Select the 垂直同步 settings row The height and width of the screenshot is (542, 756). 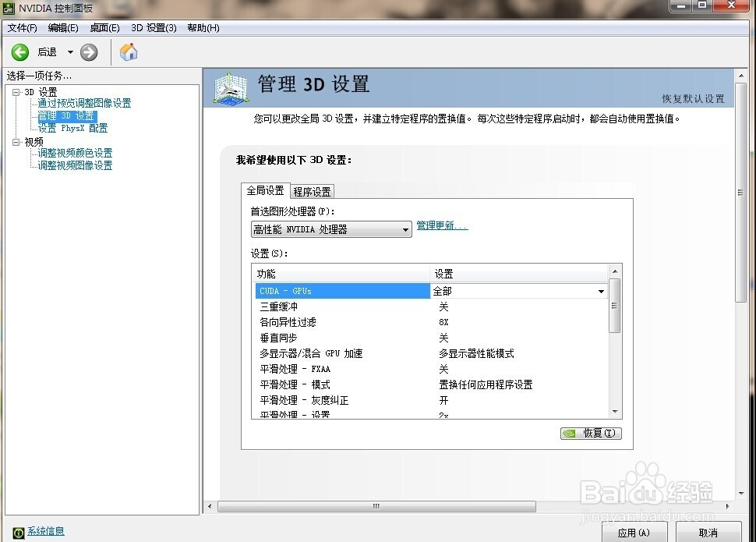pyautogui.click(x=431, y=338)
